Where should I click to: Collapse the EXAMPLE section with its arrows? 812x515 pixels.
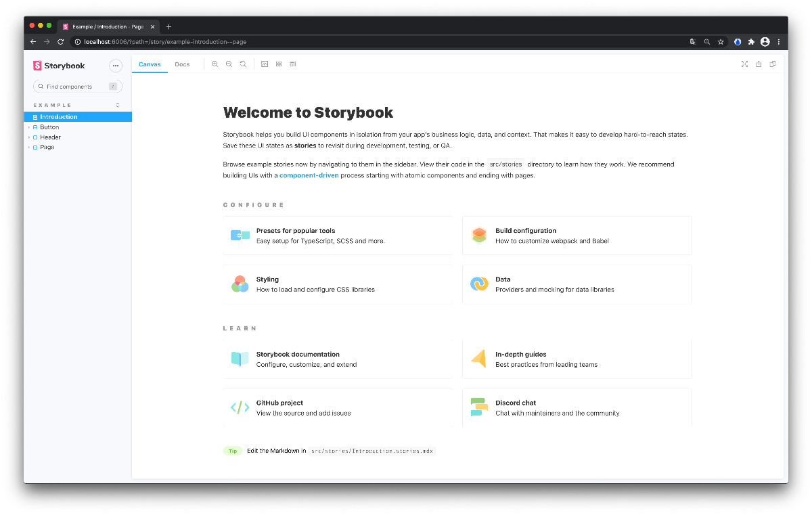tap(118, 105)
